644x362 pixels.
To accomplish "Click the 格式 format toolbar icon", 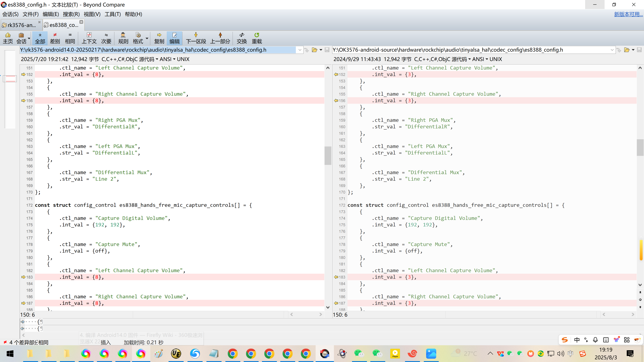I will point(138,38).
